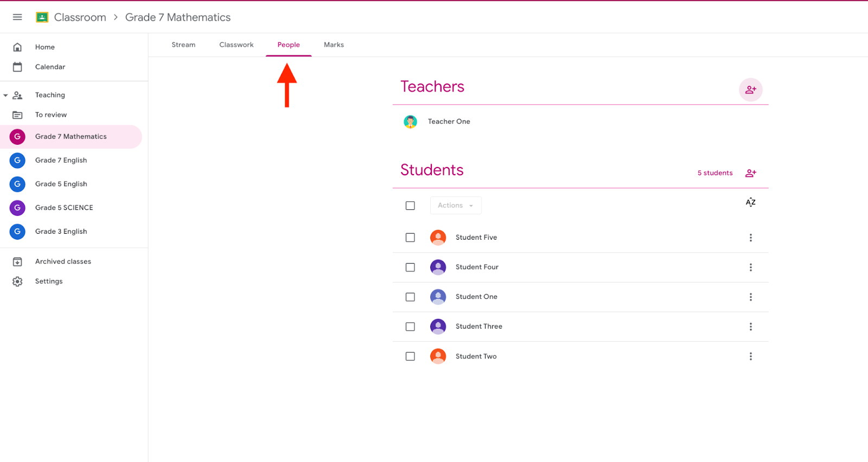The image size is (868, 462).
Task: Open more options for Student Five
Action: [751, 238]
